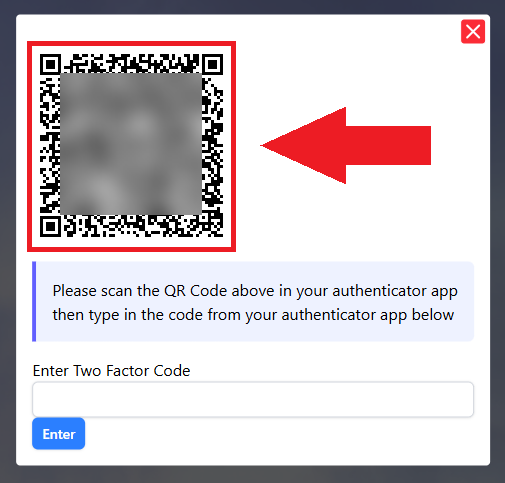
Task: Click the bottom-left QR finder square
Action: 50,226
